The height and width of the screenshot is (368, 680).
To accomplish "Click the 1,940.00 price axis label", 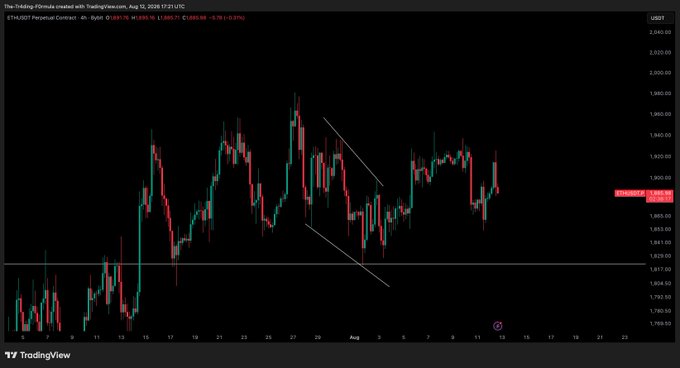I will [660, 135].
